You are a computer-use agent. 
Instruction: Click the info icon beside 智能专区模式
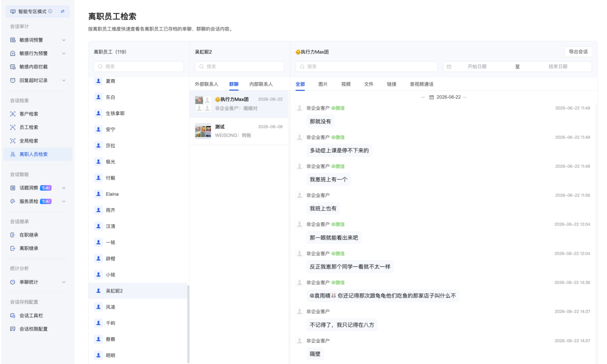click(x=50, y=11)
